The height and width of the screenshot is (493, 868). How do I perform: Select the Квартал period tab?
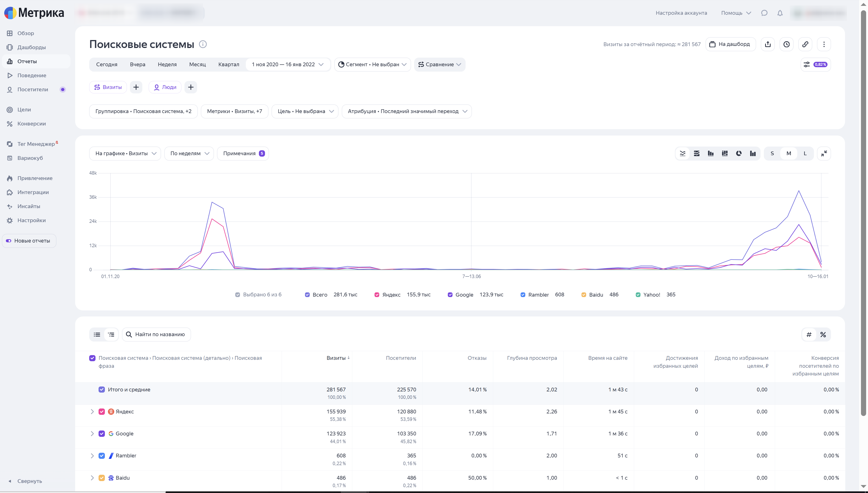point(229,64)
